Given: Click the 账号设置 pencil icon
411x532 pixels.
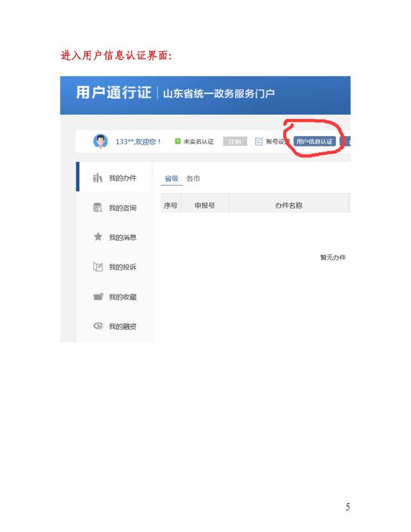Looking at the screenshot, I should 259,141.
